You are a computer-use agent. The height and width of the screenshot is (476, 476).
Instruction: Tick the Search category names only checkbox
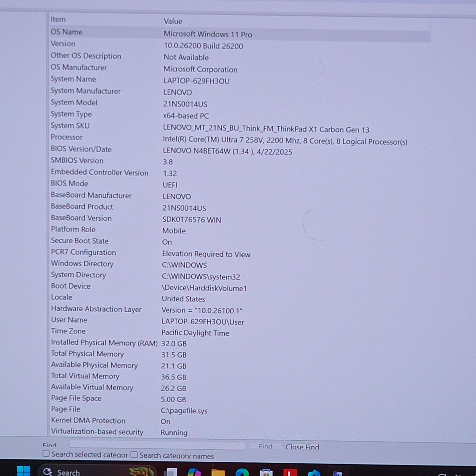pyautogui.click(x=134, y=455)
